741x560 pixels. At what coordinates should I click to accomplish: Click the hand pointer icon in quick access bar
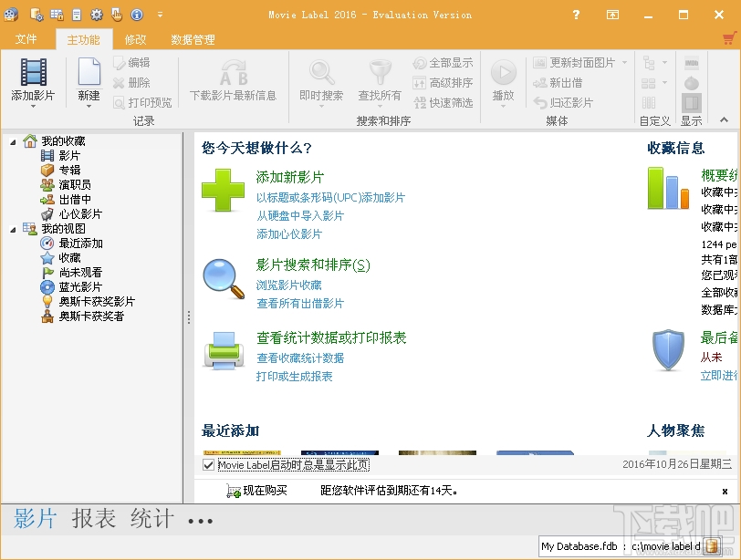tap(117, 15)
